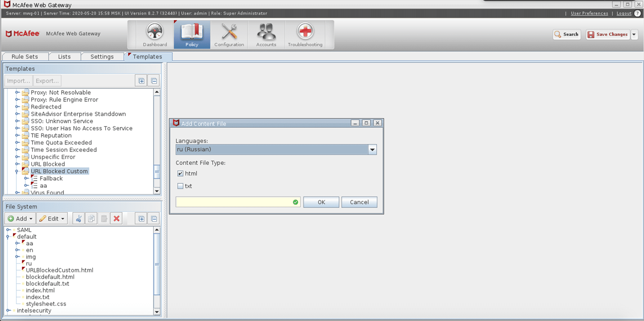This screenshot has width=644, height=321.
Task: Open the Configuration section
Action: coord(229,34)
